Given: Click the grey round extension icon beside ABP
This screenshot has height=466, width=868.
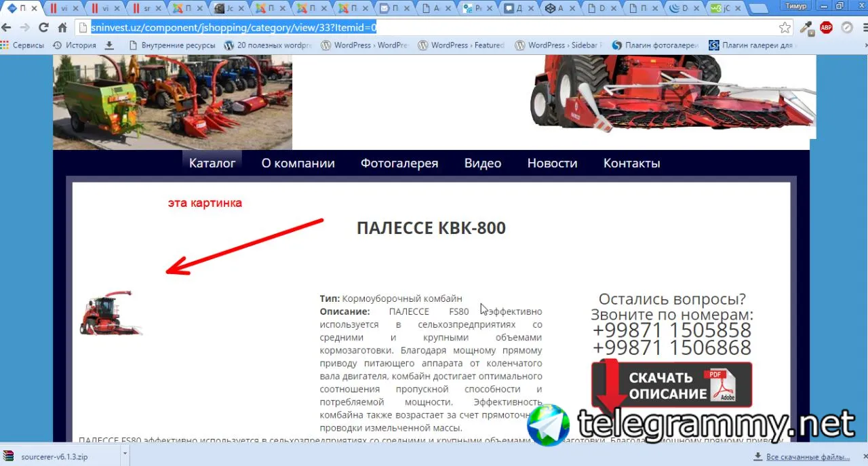Looking at the screenshot, I should [x=846, y=28].
